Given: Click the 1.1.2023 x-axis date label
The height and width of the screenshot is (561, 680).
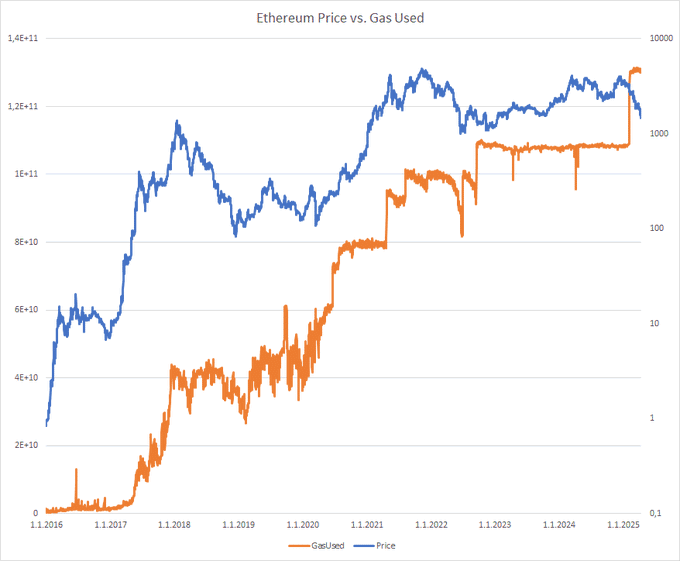Looking at the screenshot, I should click(x=495, y=525).
